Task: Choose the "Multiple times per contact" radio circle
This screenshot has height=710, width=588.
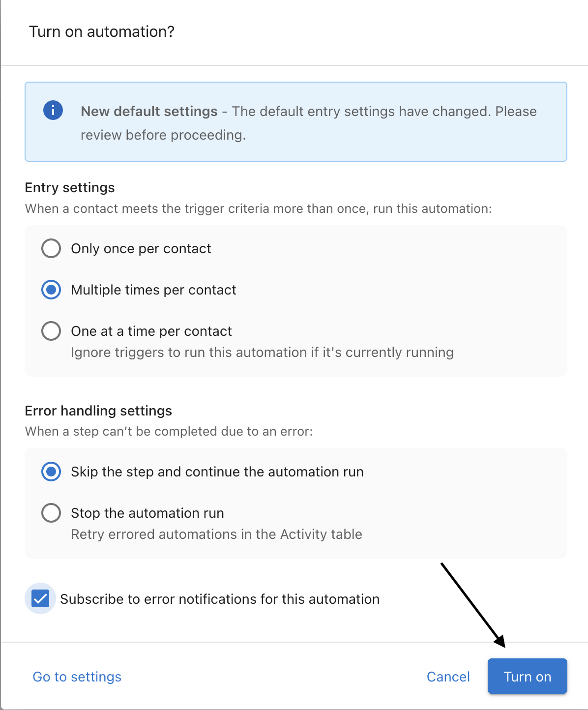Action: (x=51, y=290)
